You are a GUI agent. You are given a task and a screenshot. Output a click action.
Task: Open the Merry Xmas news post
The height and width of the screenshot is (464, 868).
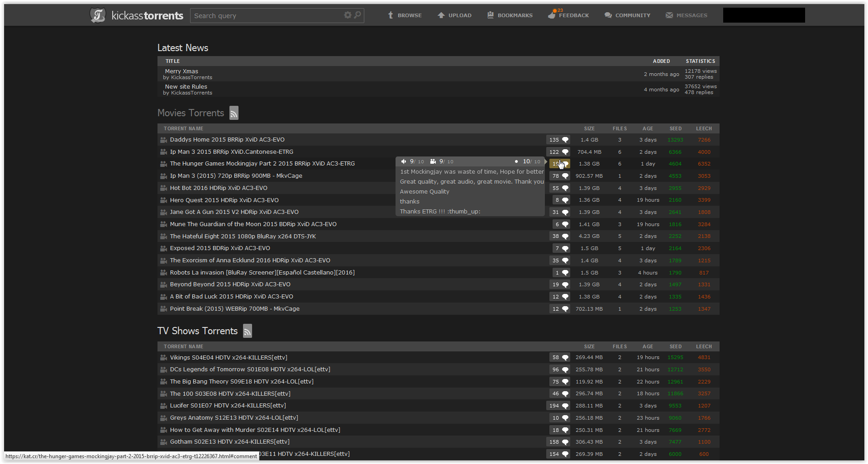tap(181, 71)
